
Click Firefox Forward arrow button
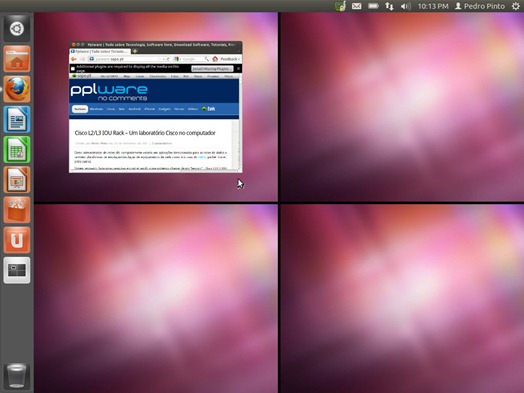82,59
